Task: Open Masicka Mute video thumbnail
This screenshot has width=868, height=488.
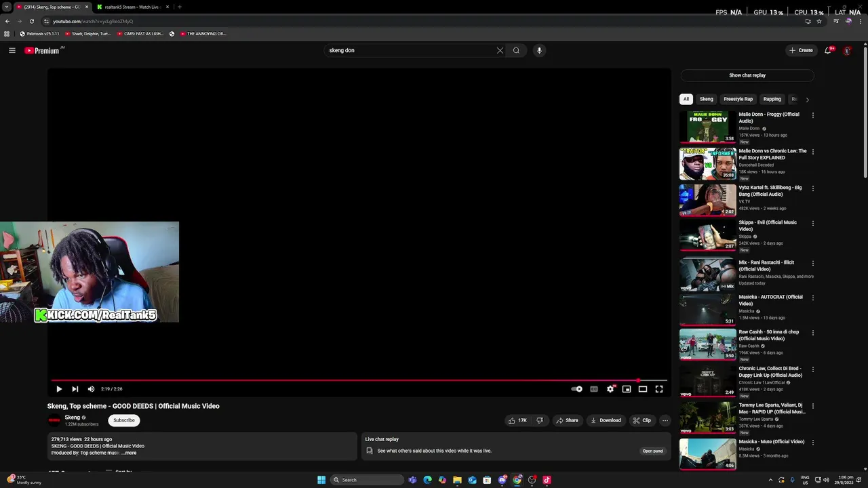Action: pos(708,454)
